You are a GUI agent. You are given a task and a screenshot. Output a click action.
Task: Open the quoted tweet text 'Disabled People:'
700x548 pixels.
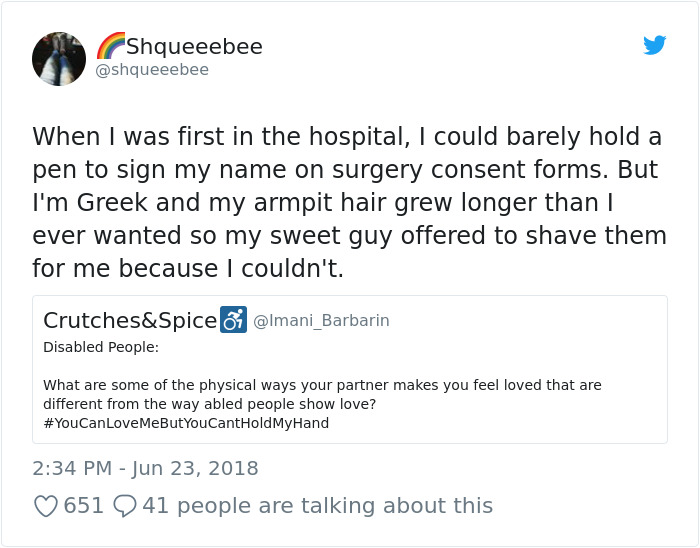[101, 347]
